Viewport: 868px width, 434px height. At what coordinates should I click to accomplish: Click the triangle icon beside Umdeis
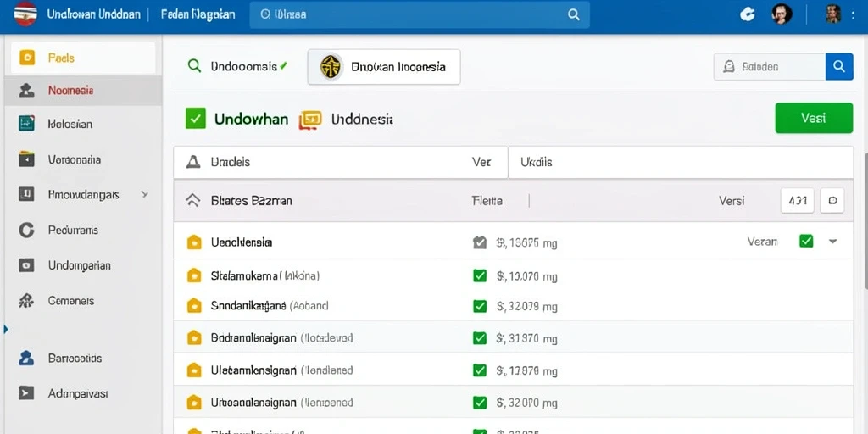click(x=192, y=162)
